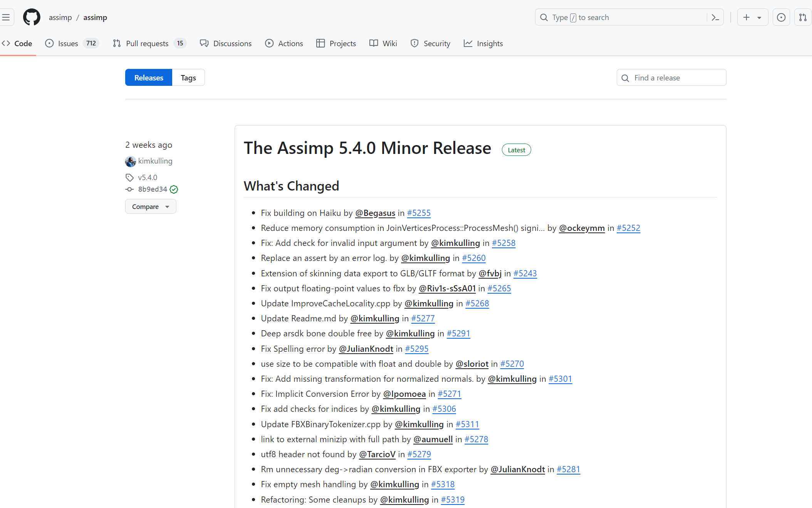This screenshot has height=508, width=812.
Task: Open pull request #5258
Action: tap(503, 243)
